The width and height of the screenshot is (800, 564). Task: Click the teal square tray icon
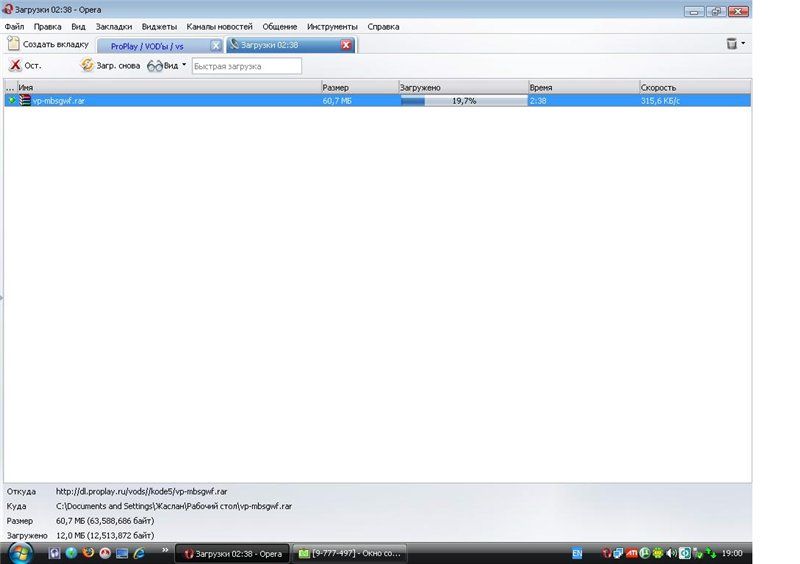tap(685, 553)
